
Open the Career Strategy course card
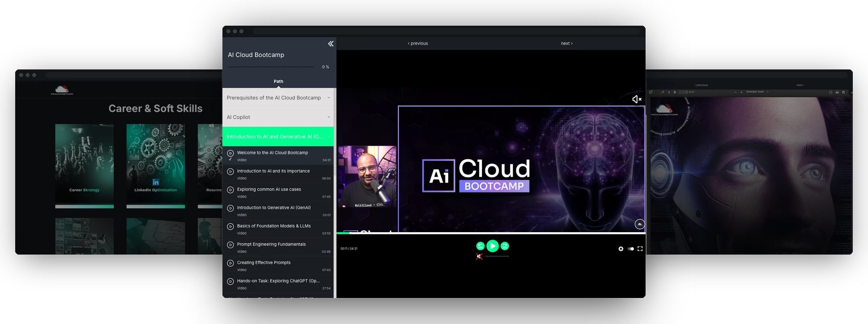[x=84, y=166]
